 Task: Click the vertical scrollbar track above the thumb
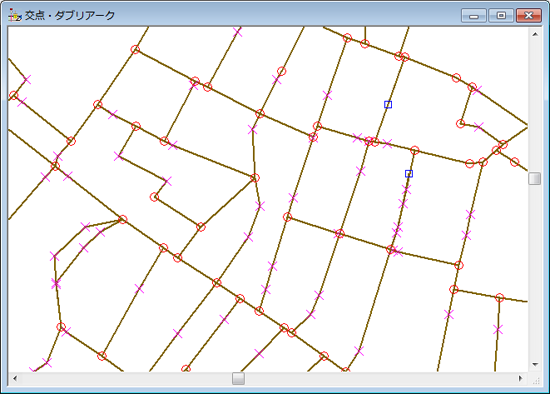pyautogui.click(x=535, y=106)
